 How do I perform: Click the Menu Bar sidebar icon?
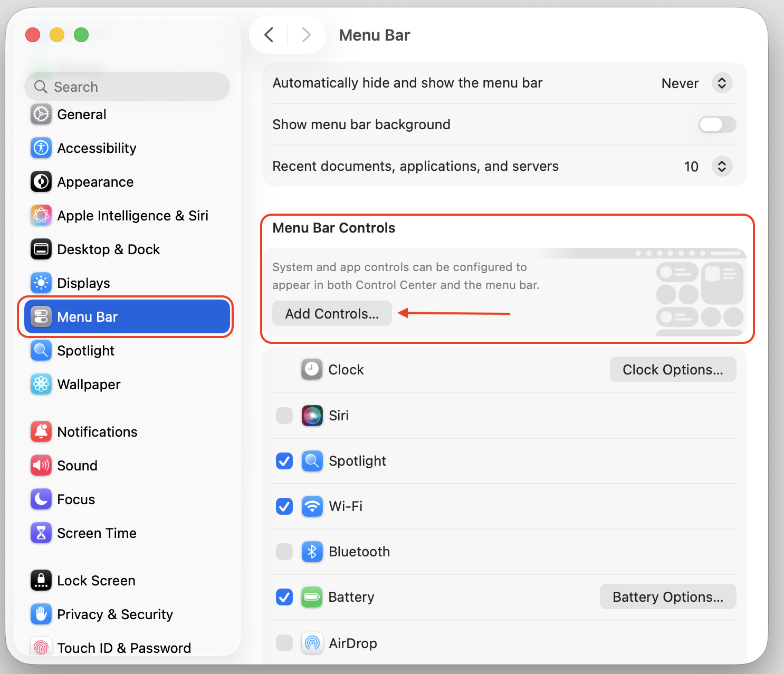[x=41, y=317]
